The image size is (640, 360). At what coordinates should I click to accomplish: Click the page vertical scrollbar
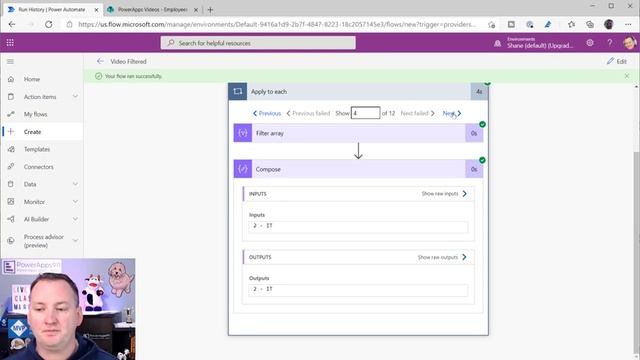[x=636, y=253]
